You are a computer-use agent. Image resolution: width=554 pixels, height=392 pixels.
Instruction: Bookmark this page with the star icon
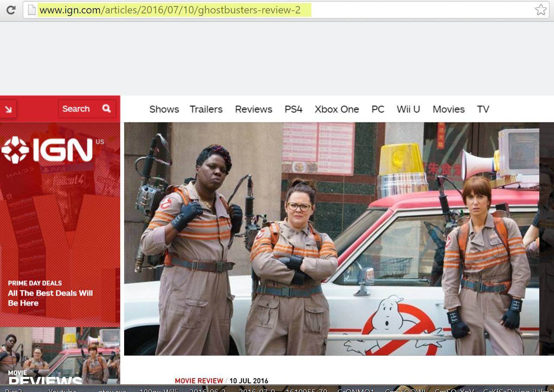pos(541,10)
